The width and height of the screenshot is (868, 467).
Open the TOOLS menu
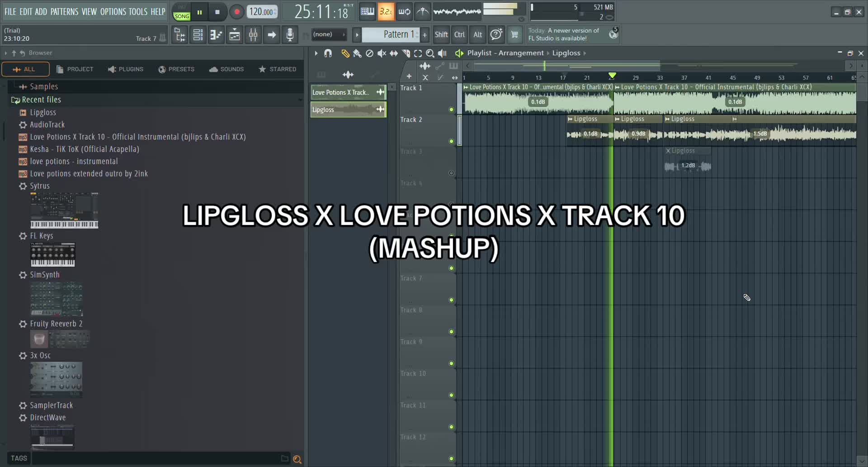click(x=138, y=12)
